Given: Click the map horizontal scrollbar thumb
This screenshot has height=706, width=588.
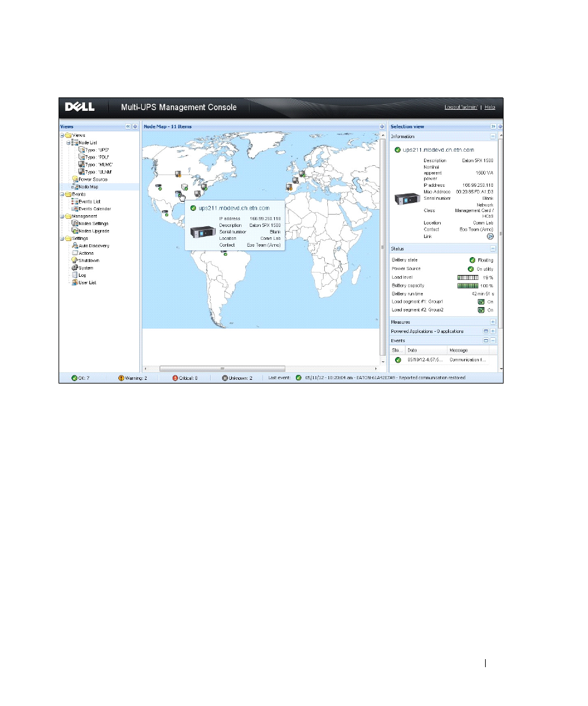Looking at the screenshot, I should click(x=223, y=369).
